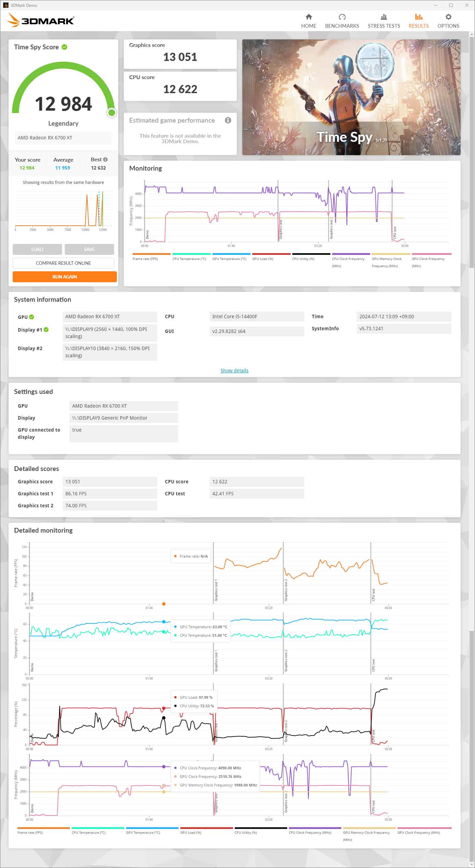The width and height of the screenshot is (475, 868).
Task: Toggle GPU Load (%) legend in Monitoring
Action: pos(271,257)
